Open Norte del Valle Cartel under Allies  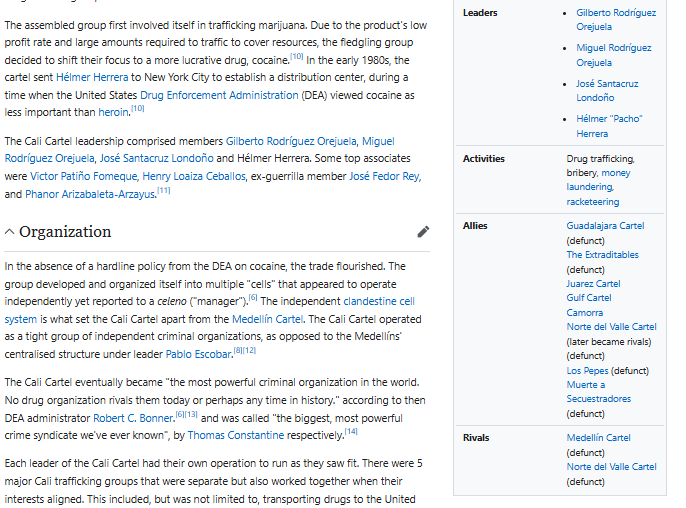pos(611,327)
